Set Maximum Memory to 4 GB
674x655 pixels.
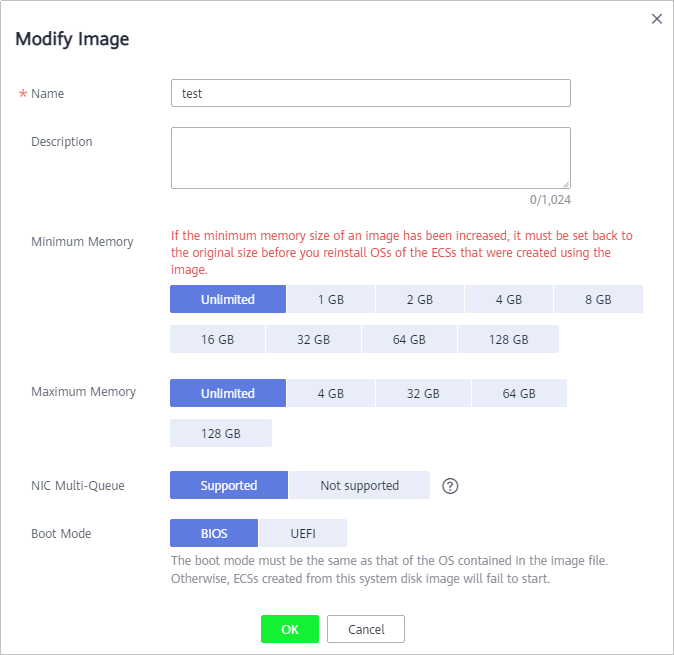[x=331, y=393]
